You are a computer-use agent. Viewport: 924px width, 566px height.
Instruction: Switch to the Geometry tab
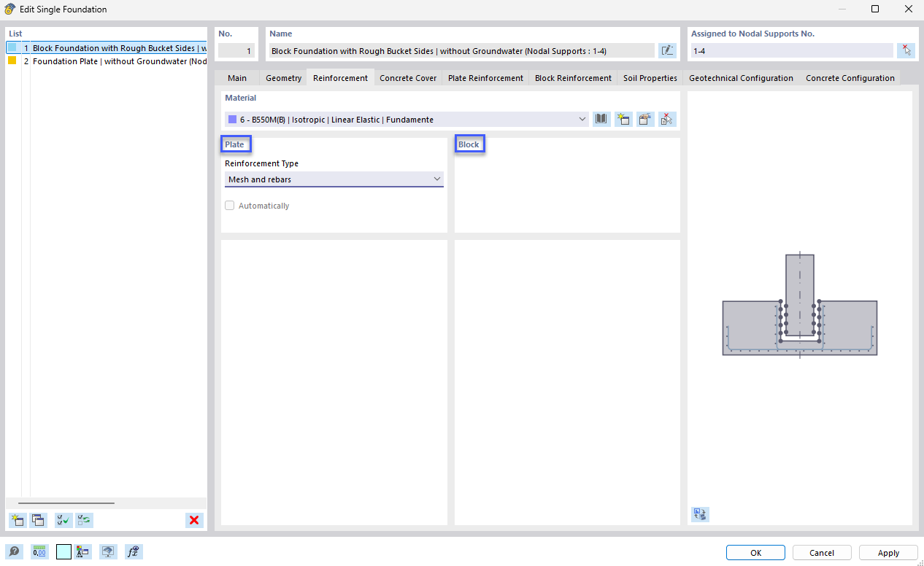(284, 78)
